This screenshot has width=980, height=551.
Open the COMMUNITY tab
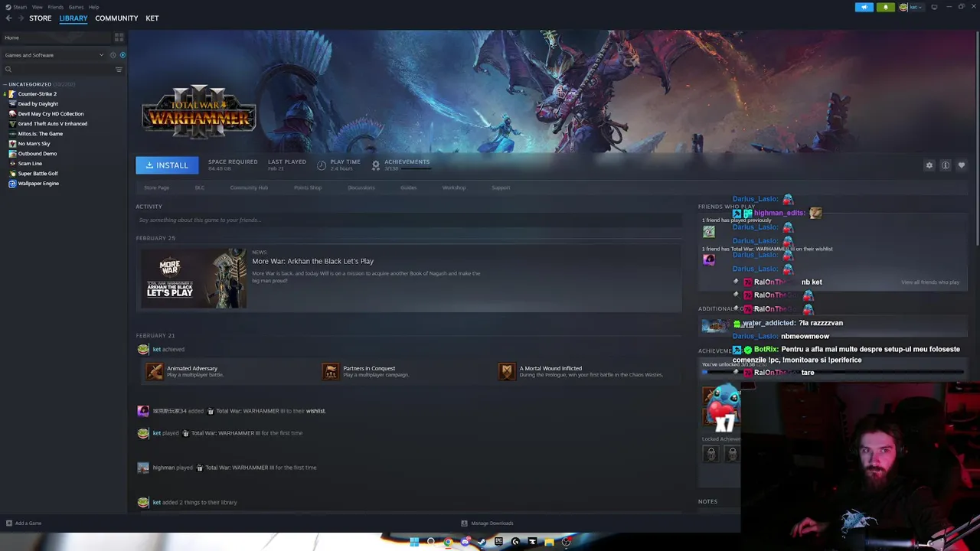click(116, 18)
